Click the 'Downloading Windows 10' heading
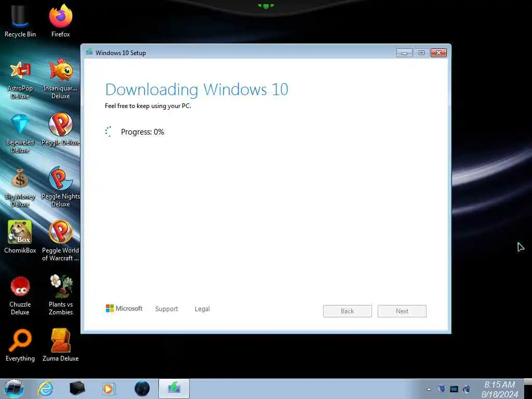The image size is (532, 399). [197, 89]
